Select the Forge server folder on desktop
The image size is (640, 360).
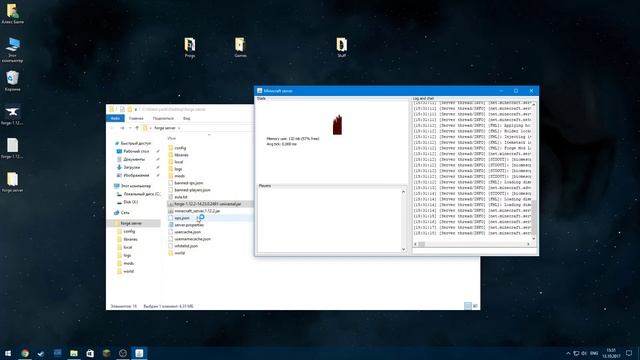click(12, 182)
